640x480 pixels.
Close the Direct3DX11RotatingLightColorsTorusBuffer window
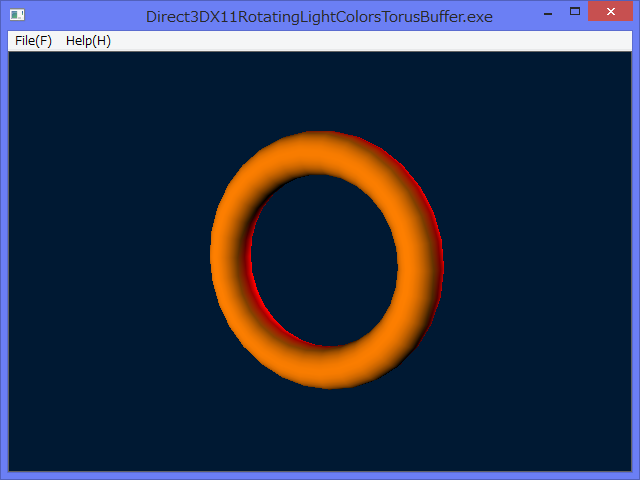tap(611, 11)
